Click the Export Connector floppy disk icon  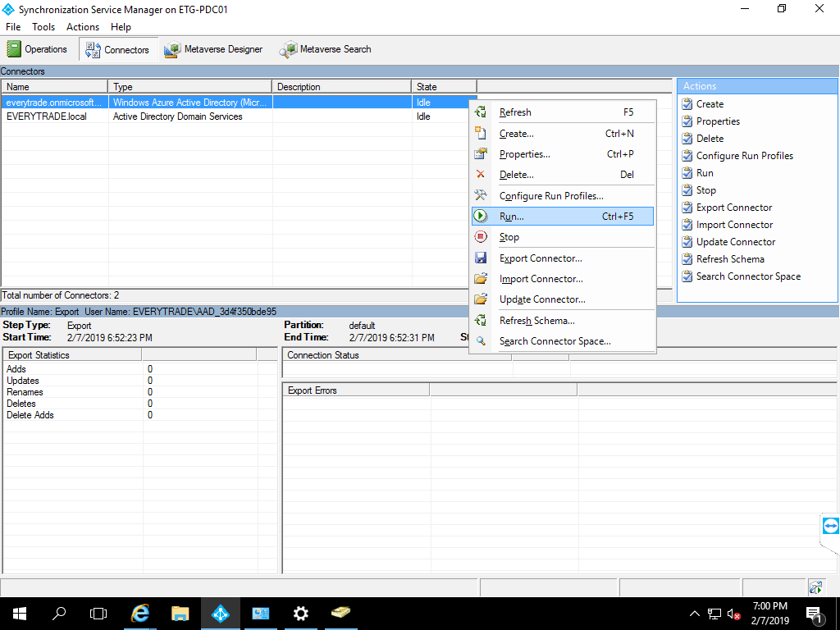click(x=481, y=258)
